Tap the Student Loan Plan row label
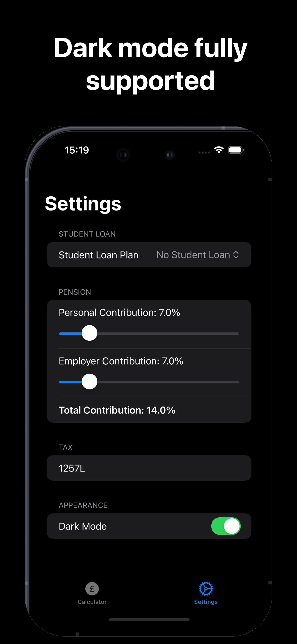Image resolution: width=297 pixels, height=644 pixels. point(99,255)
